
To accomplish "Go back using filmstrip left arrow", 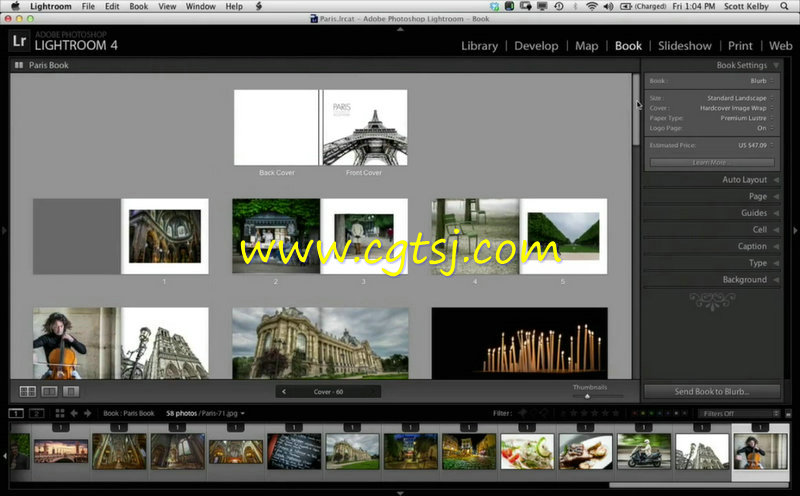I will click(x=74, y=413).
